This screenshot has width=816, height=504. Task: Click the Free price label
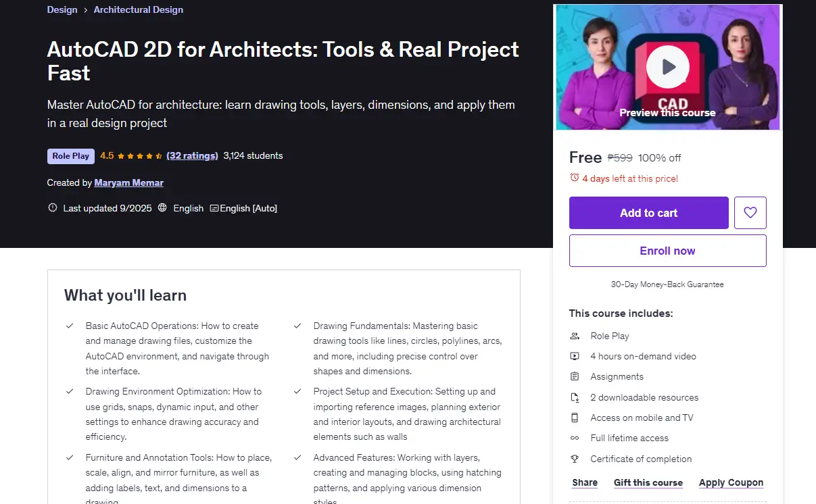pos(585,157)
